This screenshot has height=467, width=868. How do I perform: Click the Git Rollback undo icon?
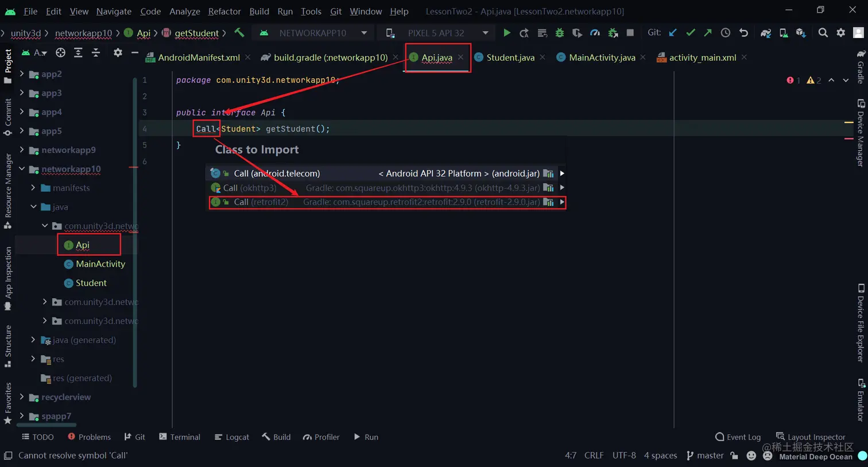pos(743,33)
